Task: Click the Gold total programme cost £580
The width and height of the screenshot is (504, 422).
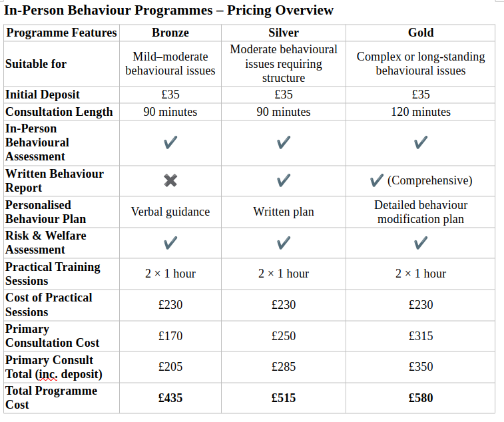Action: [420, 398]
